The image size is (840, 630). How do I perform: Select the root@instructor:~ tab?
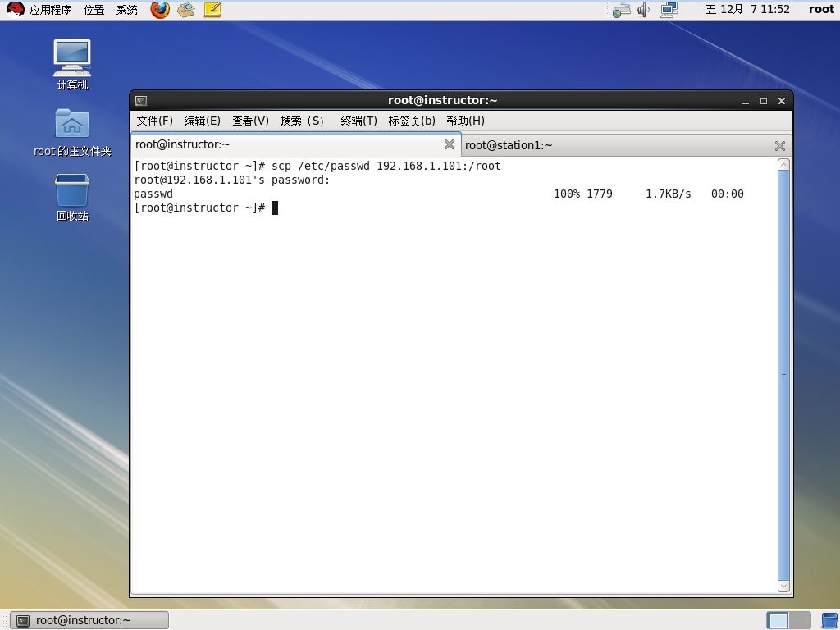click(x=295, y=144)
